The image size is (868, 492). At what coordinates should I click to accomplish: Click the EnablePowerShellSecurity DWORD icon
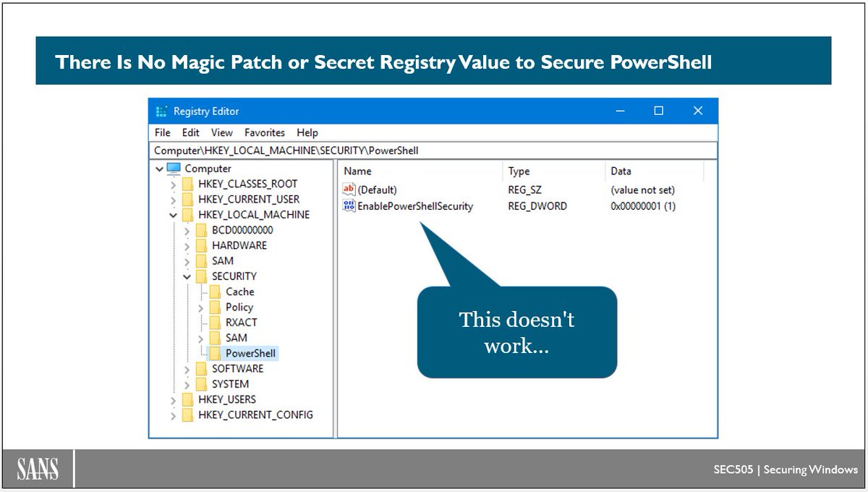(x=349, y=206)
